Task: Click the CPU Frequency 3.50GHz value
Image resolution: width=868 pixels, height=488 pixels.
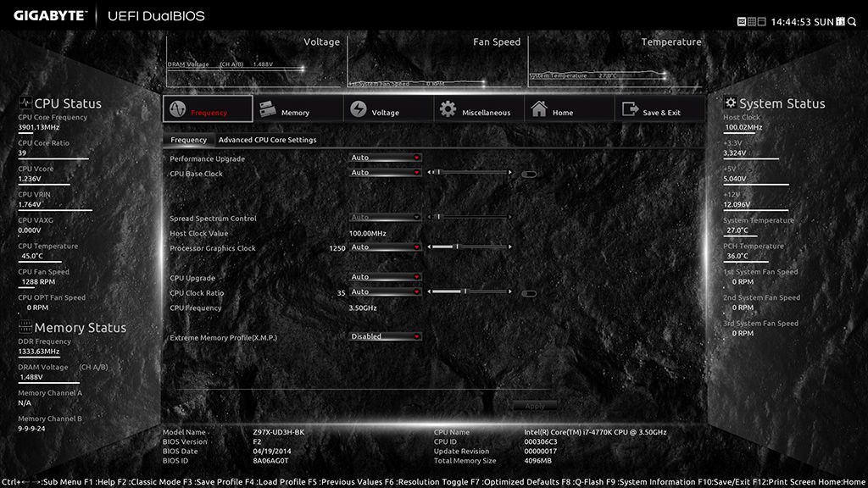Action: pyautogui.click(x=363, y=308)
